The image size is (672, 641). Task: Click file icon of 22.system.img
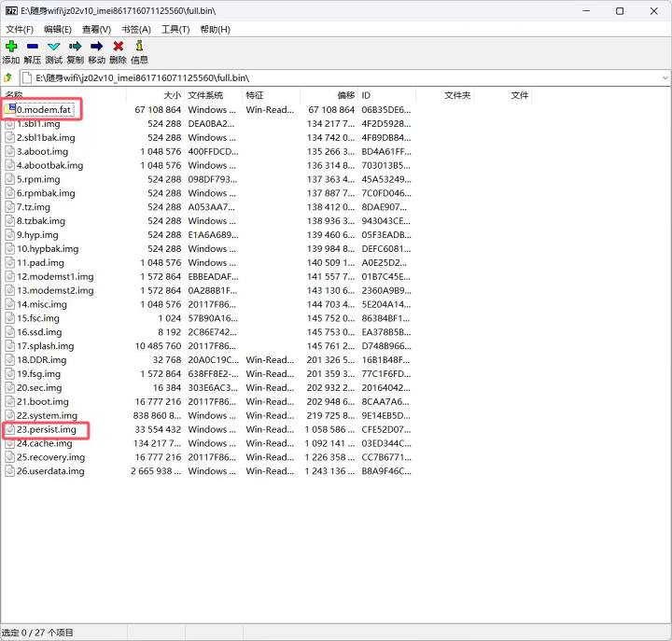click(x=9, y=415)
